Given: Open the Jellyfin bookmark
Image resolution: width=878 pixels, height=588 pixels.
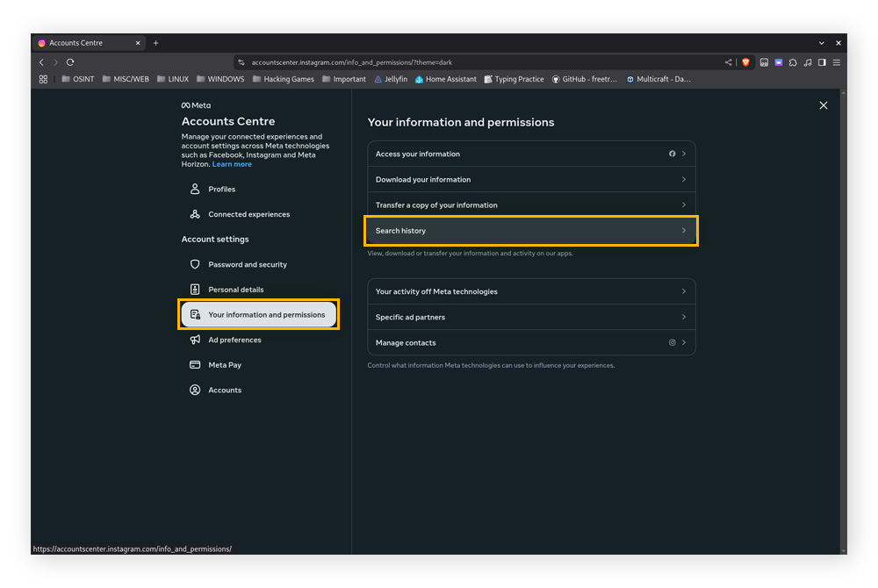Looking at the screenshot, I should tap(391, 80).
